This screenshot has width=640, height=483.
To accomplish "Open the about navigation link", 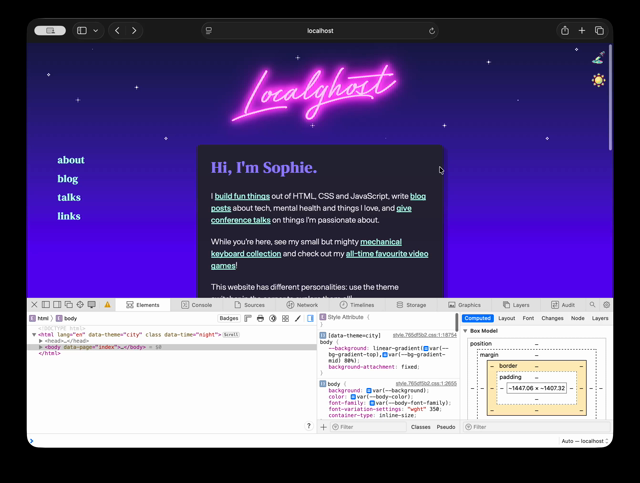I will tap(71, 160).
